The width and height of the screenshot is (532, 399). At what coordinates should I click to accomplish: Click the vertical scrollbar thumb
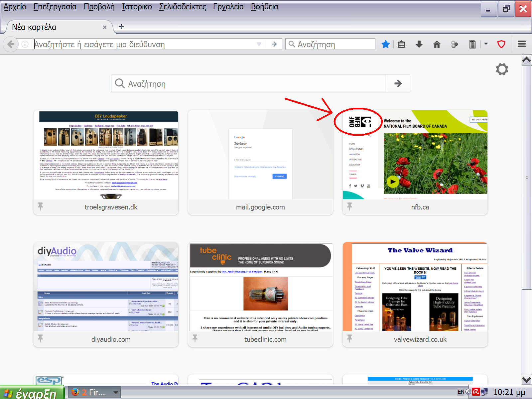(527, 177)
